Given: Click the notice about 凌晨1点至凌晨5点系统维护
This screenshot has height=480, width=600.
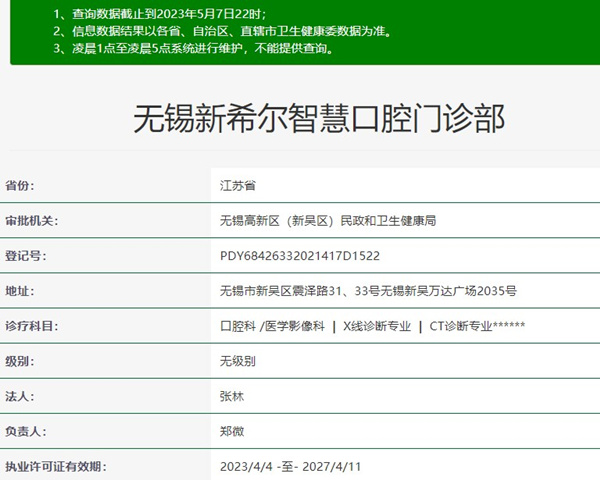Looking at the screenshot, I should (x=193, y=48).
